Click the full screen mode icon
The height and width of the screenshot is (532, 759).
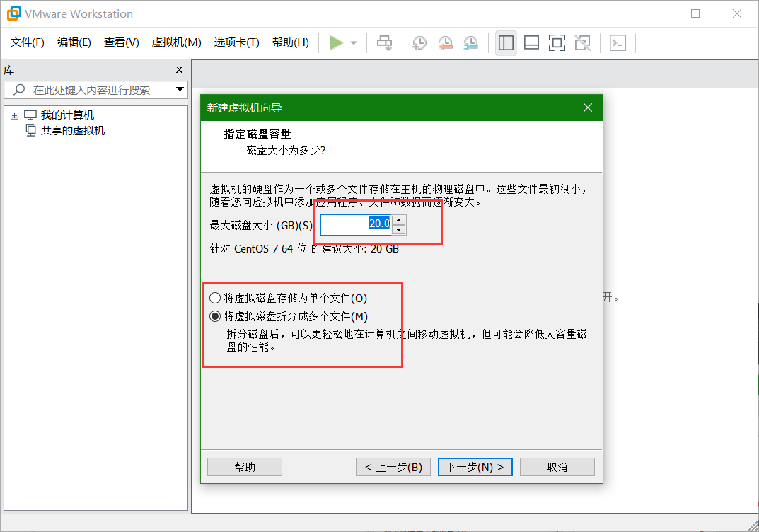coord(557,42)
